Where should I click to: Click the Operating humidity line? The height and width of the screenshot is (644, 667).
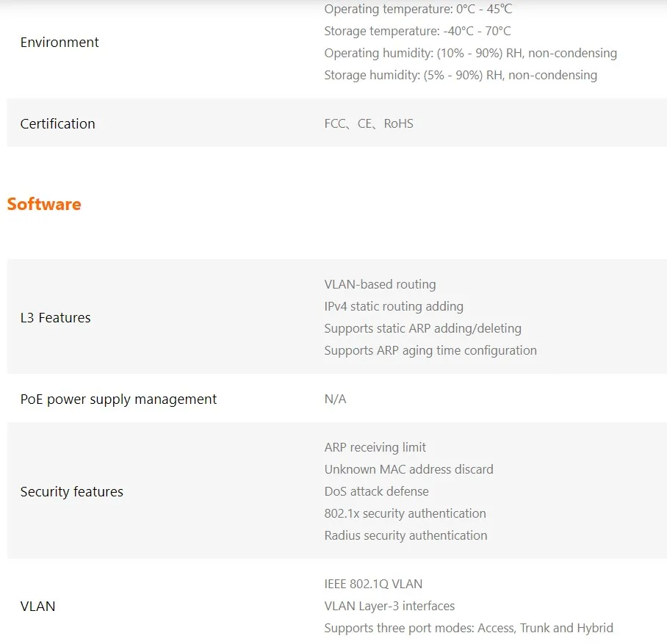pos(470,54)
